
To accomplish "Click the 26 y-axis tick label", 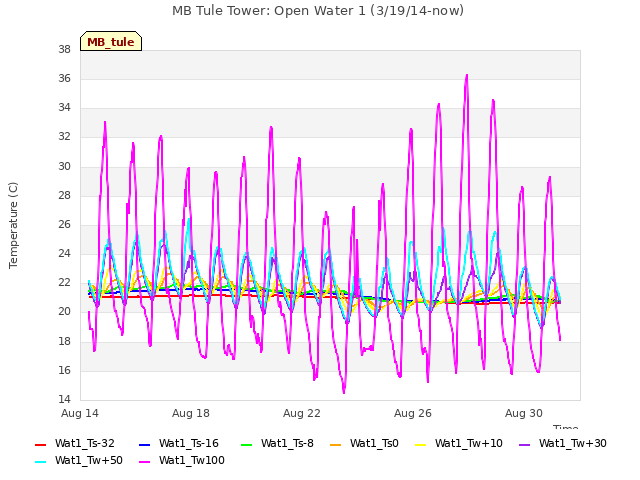I will coord(64,224).
